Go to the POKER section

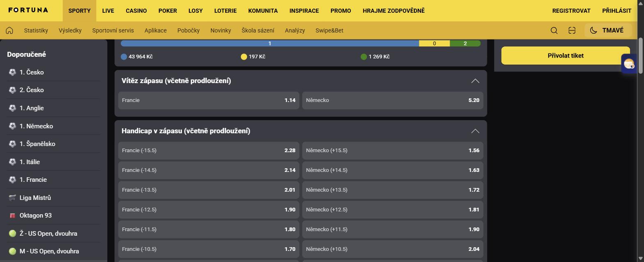click(168, 11)
